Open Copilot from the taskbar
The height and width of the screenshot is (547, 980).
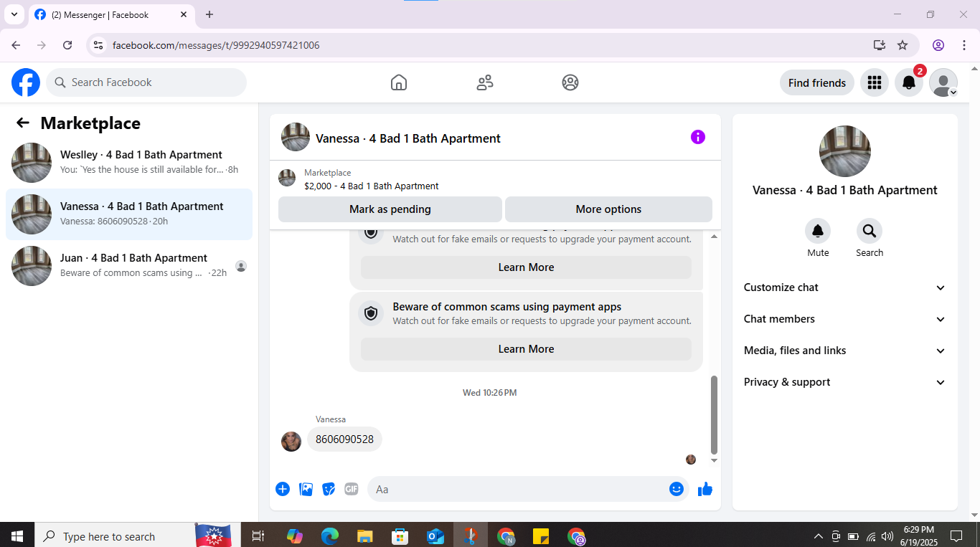click(294, 536)
